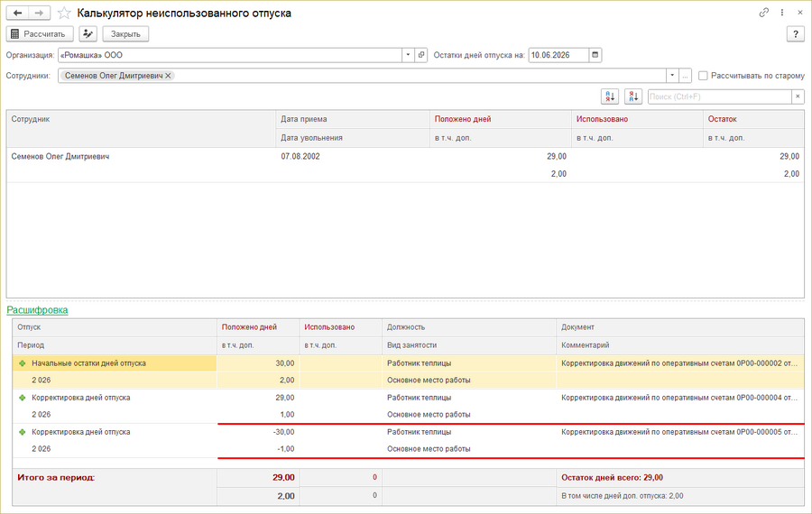812x514 pixels.
Task: Click the Отпуск column header in Расшифровка
Action: [x=115, y=327]
